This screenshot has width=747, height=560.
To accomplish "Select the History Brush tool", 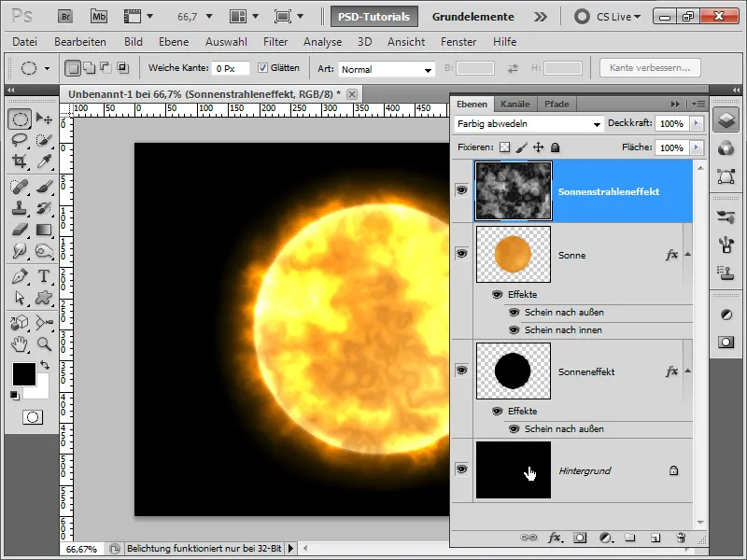I will tap(44, 208).
